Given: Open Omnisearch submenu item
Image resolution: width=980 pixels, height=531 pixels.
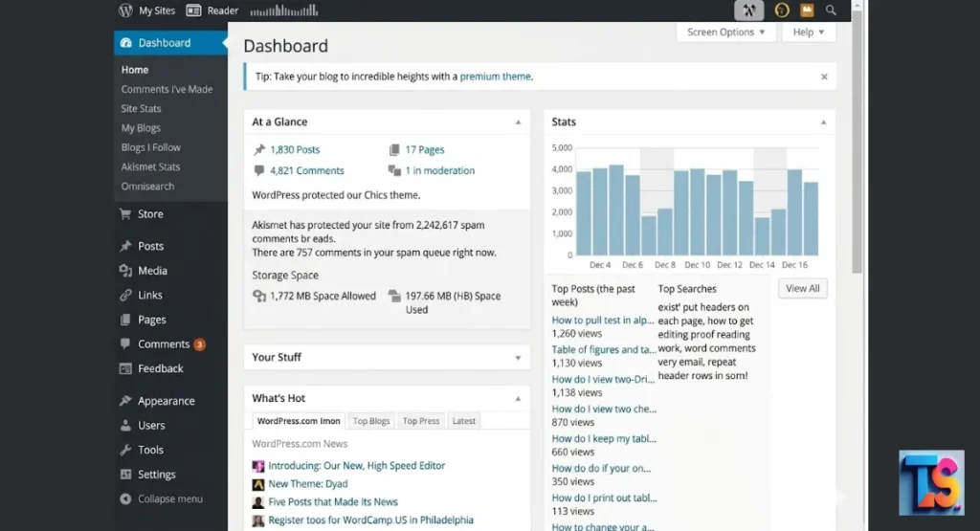Looking at the screenshot, I should click(147, 187).
